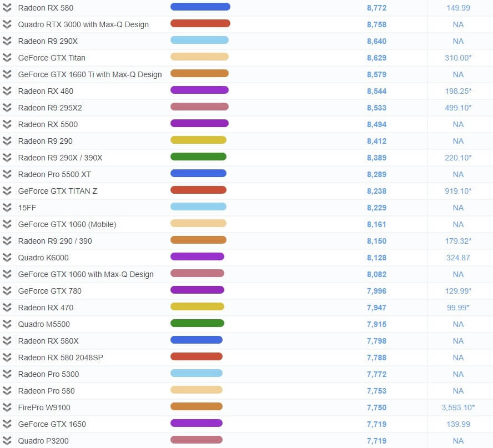Click price 179.32* for Radeon R9 290 / 390

458,241
